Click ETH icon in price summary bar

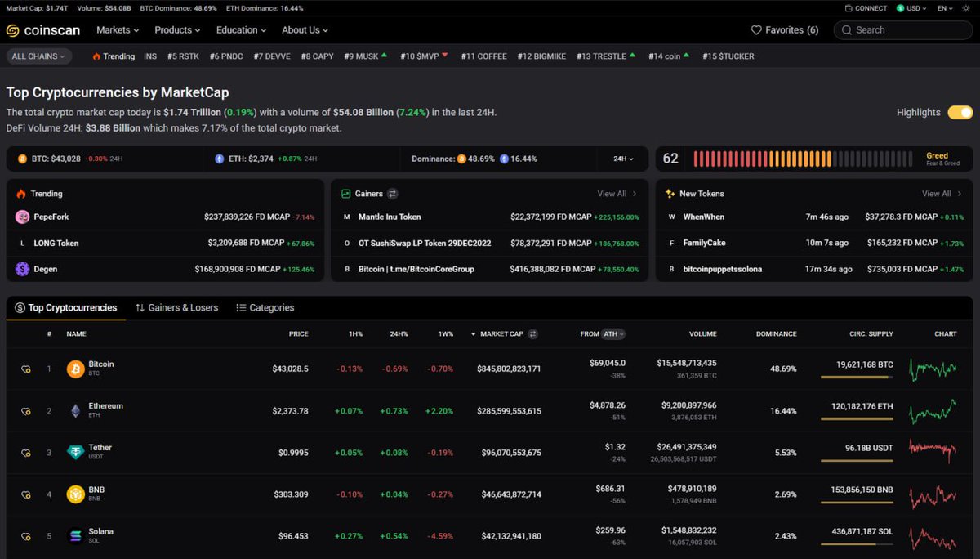point(220,159)
